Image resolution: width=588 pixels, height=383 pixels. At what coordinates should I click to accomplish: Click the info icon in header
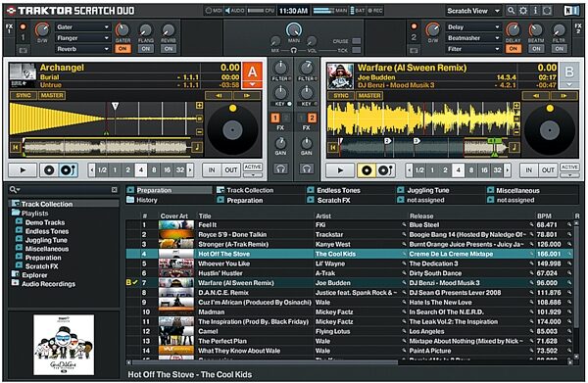(535, 11)
